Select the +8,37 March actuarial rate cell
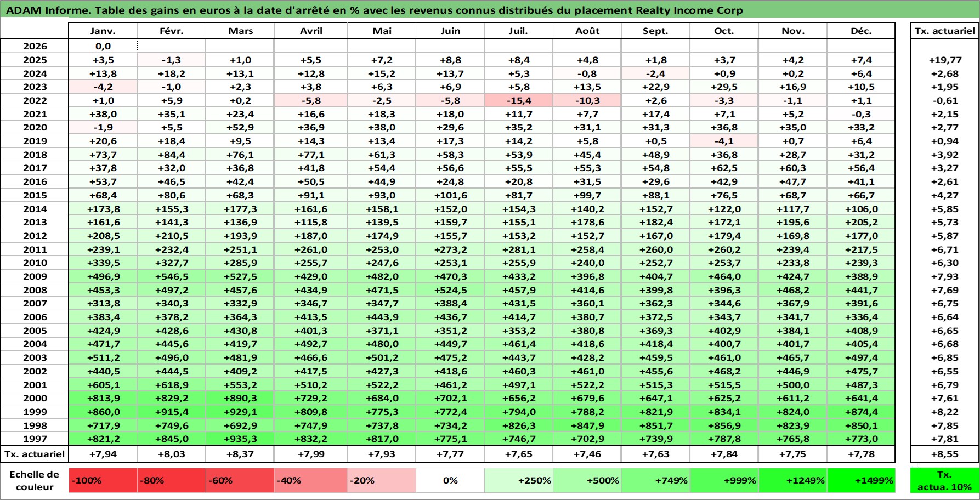The image size is (980, 500). 240,454
